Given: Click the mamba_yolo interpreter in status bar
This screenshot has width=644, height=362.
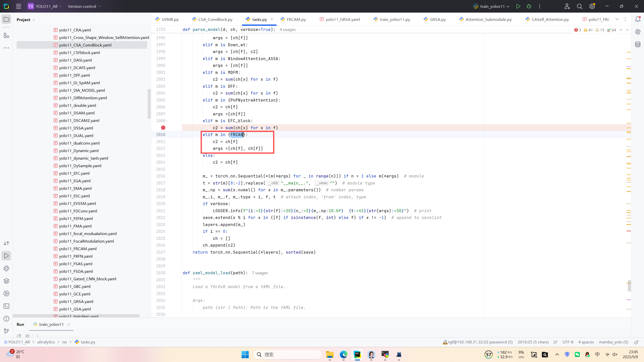Looking at the screenshot, I should pyautogui.click(x=613, y=342).
